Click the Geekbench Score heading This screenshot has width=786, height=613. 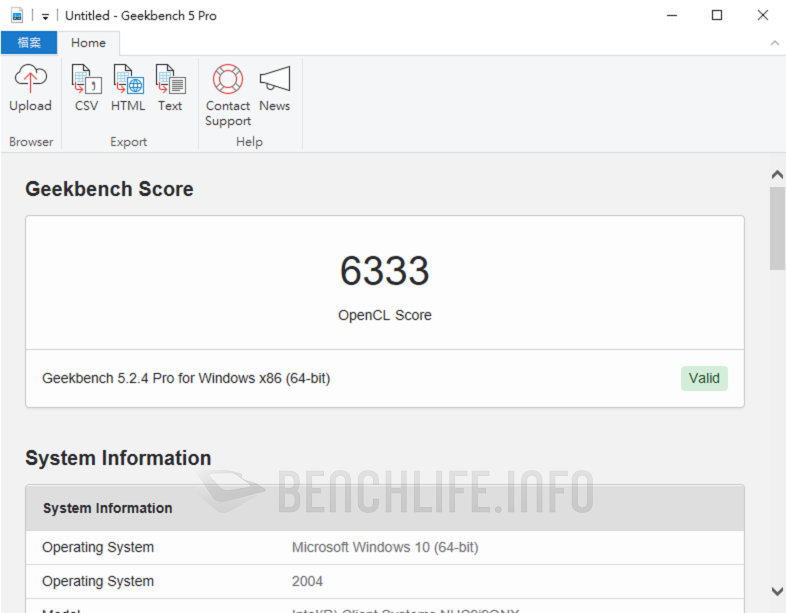click(x=109, y=189)
